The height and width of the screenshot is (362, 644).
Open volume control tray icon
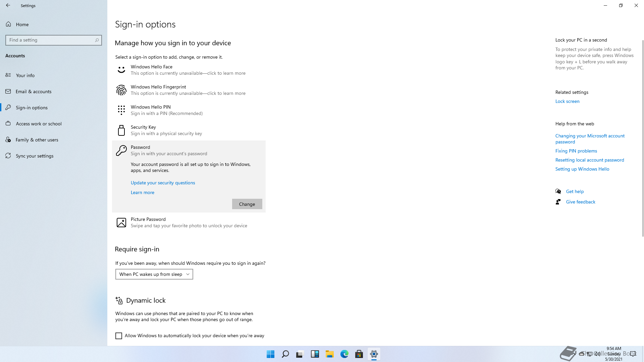(x=598, y=354)
